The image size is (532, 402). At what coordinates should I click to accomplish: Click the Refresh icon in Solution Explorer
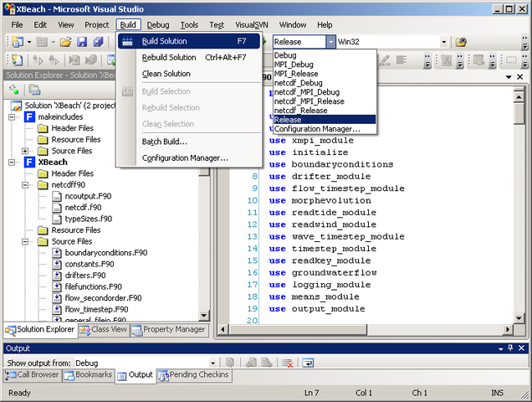point(14,90)
